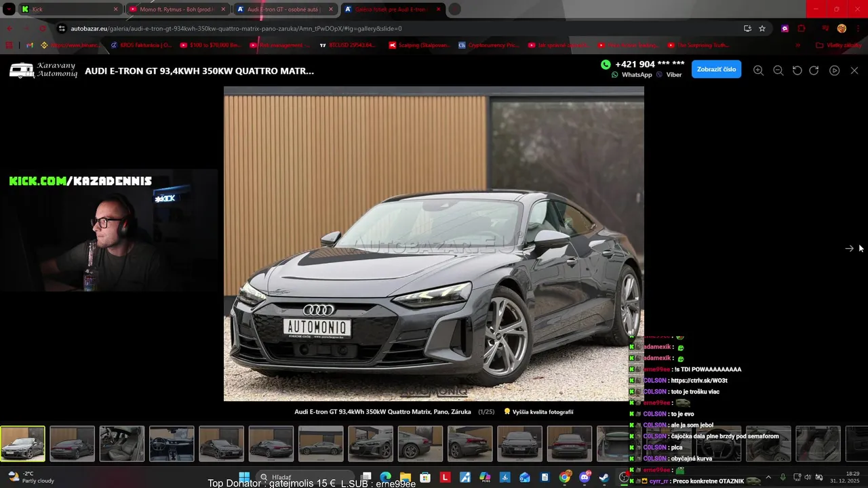Select the seventh gallery thumbnail

(x=321, y=443)
